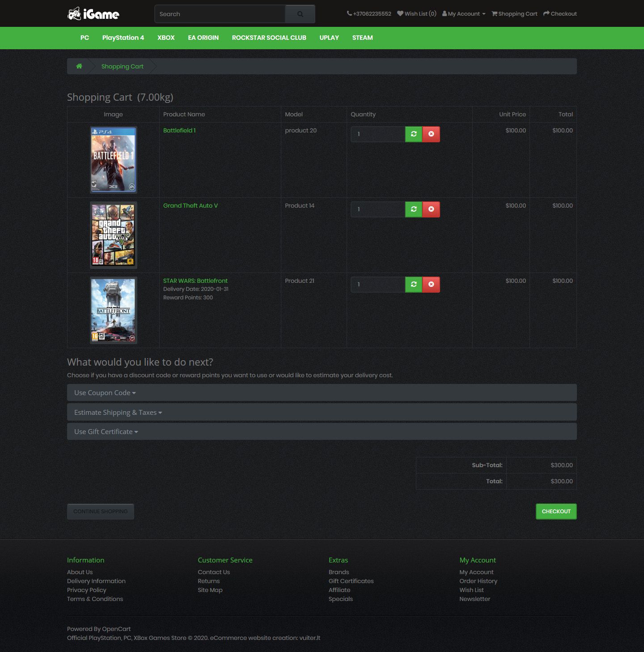
Task: Click 'Reward Points: 300' text
Action: point(188,298)
